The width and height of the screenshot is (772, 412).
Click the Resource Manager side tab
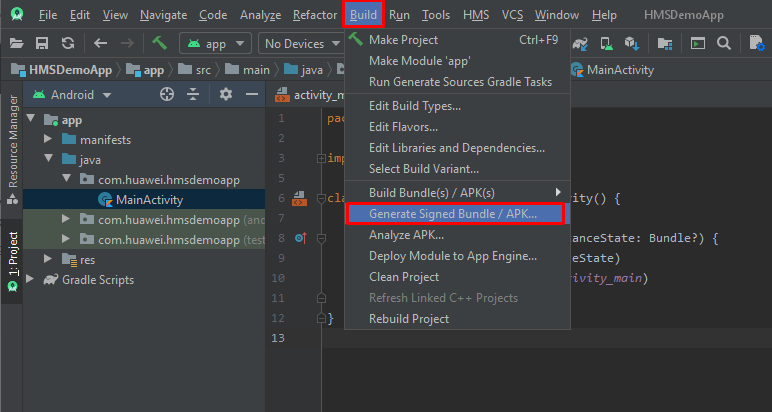pos(13,150)
